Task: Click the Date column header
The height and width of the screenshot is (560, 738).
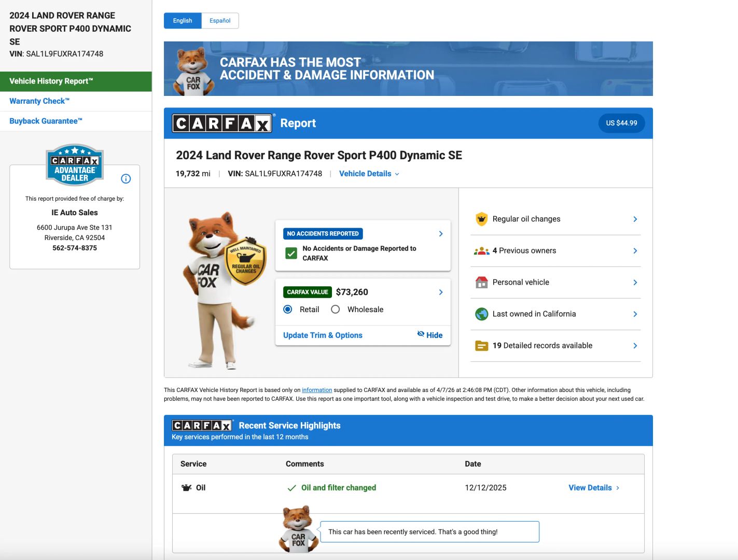Action: pyautogui.click(x=473, y=464)
